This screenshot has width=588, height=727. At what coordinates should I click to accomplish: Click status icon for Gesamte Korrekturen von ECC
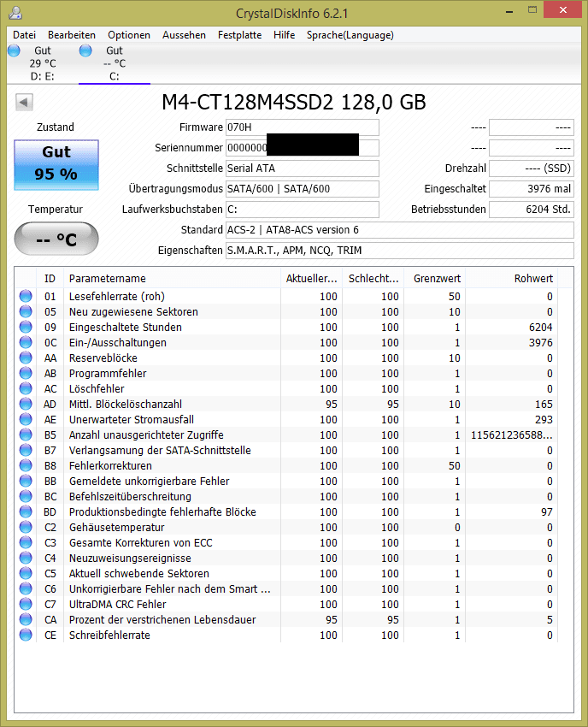26,542
